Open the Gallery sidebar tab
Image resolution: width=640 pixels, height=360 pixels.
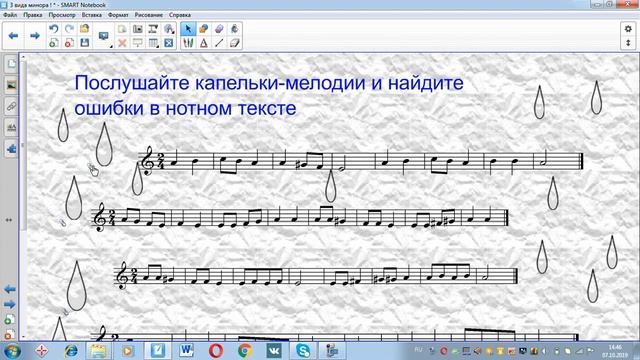(x=11, y=85)
